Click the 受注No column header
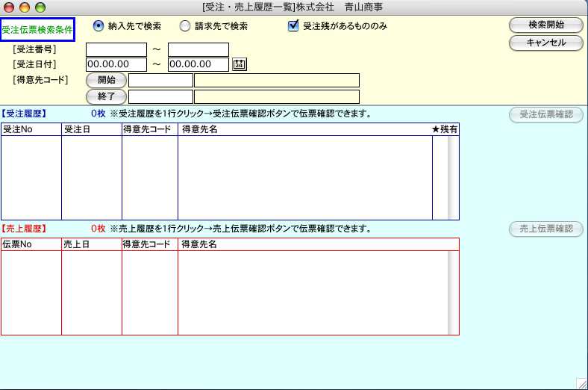 (x=31, y=129)
